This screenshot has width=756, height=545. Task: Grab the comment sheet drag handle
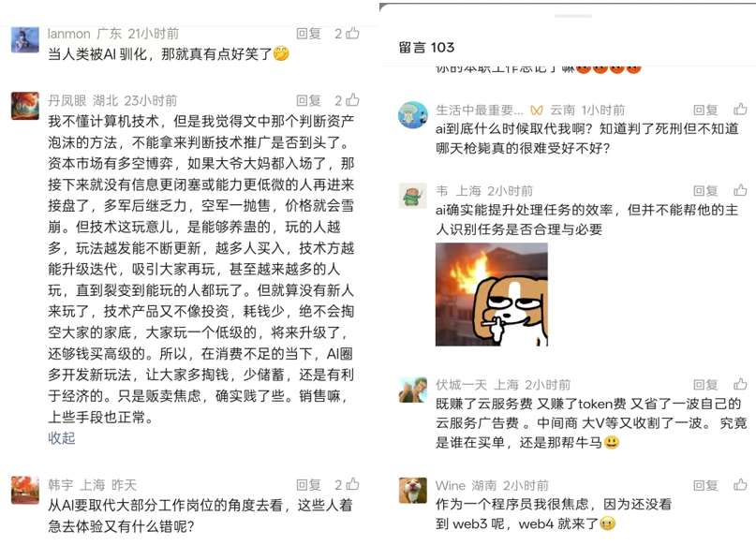pyautogui.click(x=572, y=16)
